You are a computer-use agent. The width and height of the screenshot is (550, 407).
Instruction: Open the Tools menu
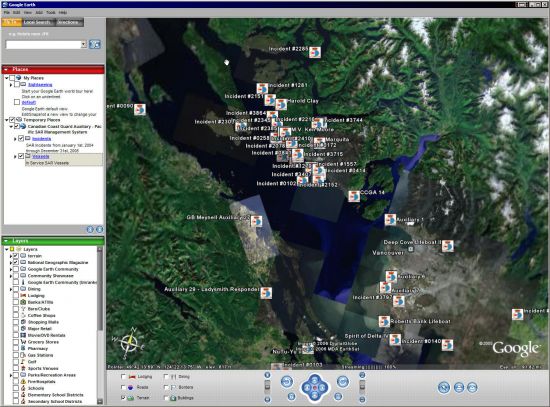tap(51, 12)
